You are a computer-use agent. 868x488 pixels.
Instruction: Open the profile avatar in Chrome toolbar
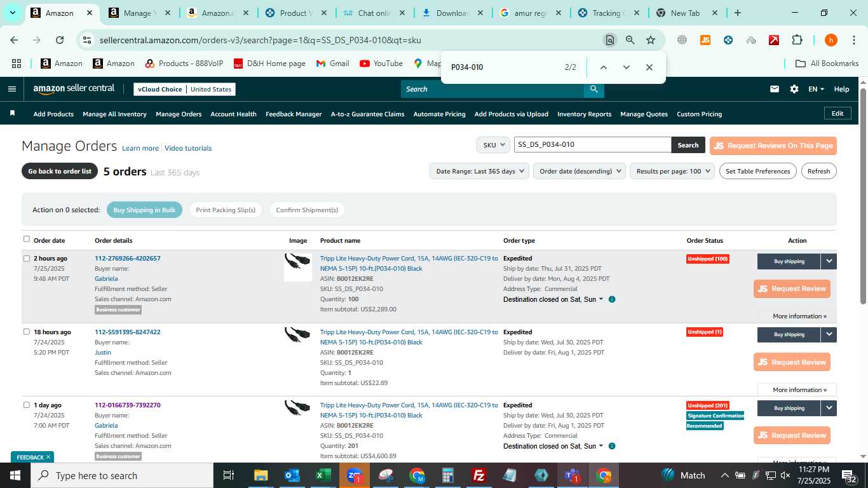(831, 40)
